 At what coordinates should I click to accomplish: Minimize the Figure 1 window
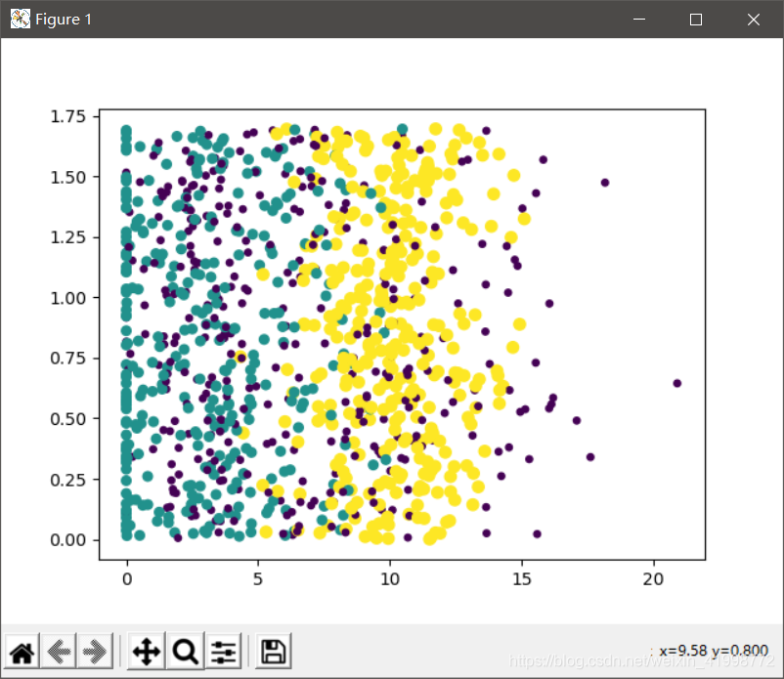(x=639, y=19)
